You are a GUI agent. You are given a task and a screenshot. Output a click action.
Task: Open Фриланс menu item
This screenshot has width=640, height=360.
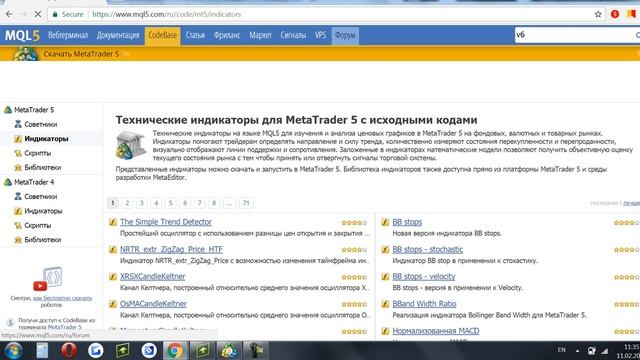coord(227,36)
